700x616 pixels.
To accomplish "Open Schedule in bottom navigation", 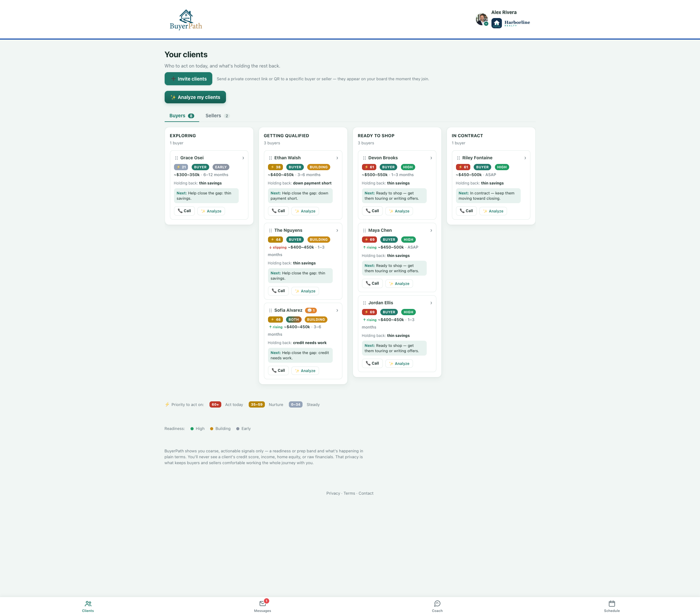I will click(x=612, y=606).
